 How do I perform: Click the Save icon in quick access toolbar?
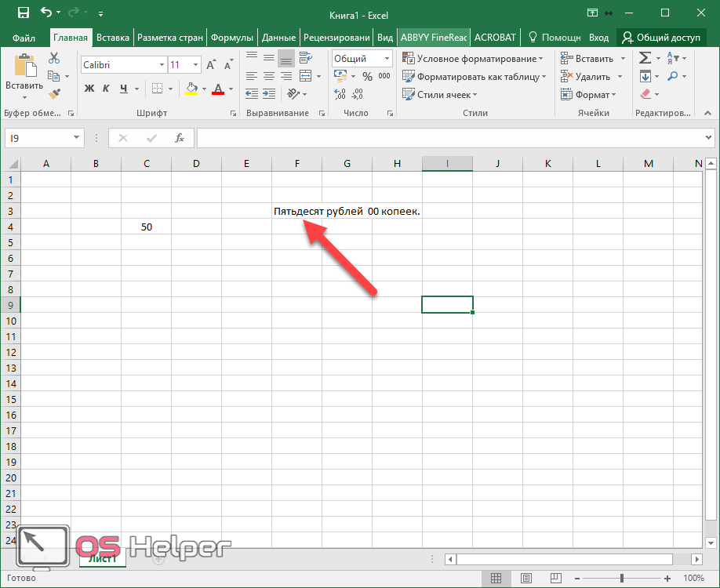point(23,13)
